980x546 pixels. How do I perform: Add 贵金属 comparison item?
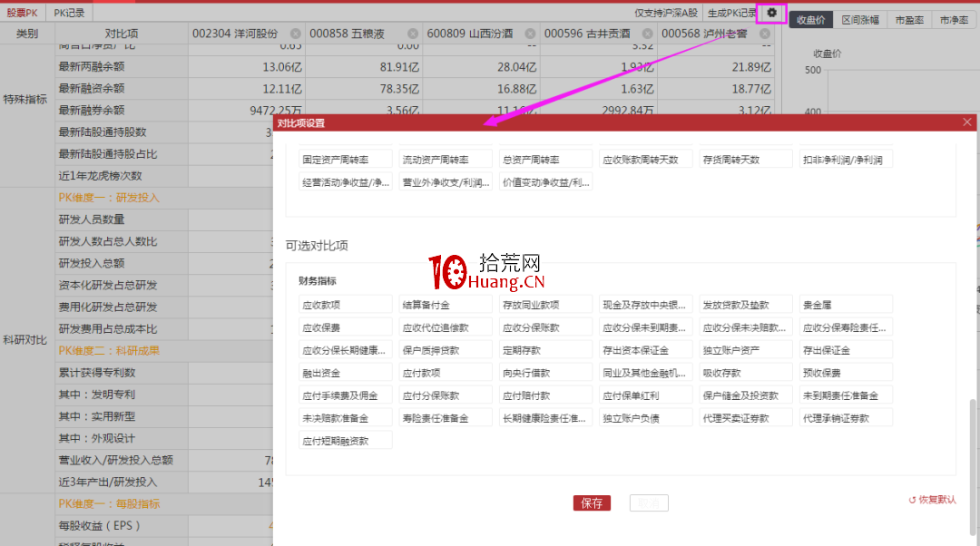click(846, 305)
